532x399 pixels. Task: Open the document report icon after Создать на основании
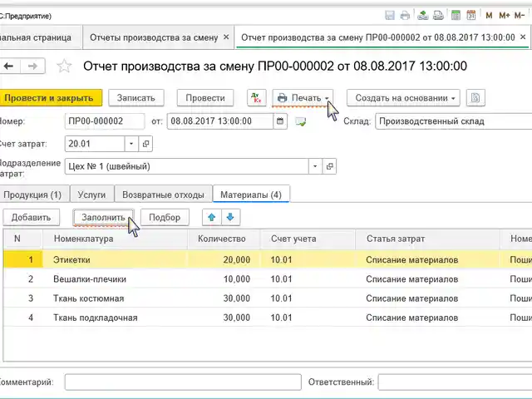(x=475, y=98)
